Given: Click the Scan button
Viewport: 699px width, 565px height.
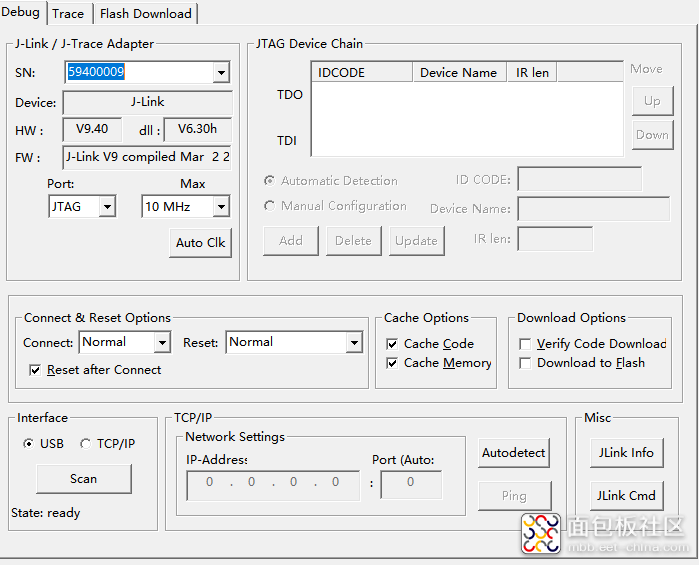Looking at the screenshot, I should (84, 478).
